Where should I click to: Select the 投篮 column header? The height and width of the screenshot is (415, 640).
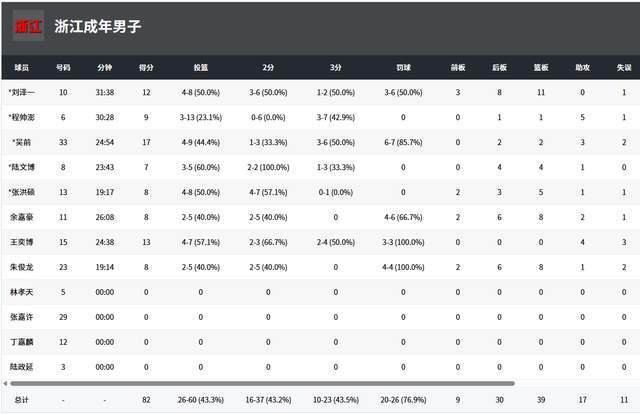200,68
